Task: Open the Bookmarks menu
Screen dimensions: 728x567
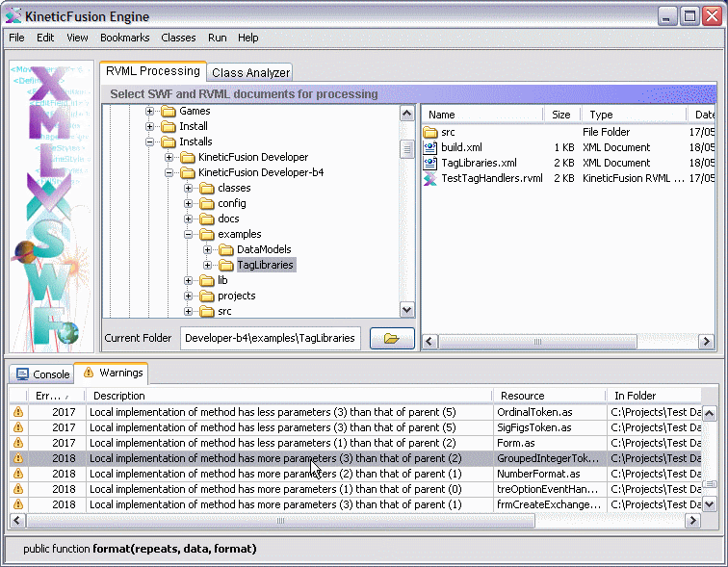Action: coord(124,38)
